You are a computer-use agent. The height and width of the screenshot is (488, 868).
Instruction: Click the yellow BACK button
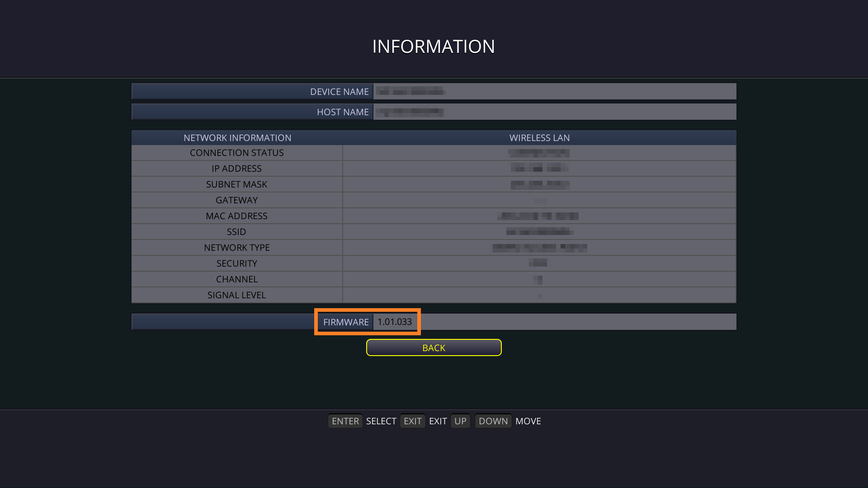(x=434, y=347)
